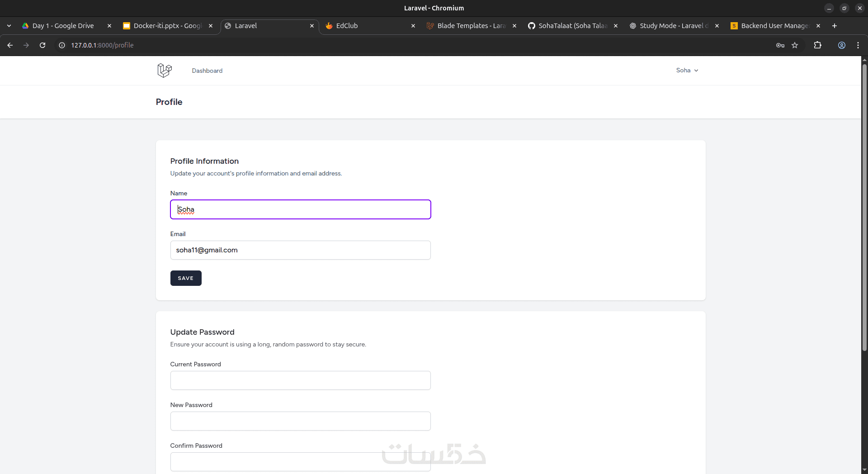Expand the Soha user dropdown menu
The height and width of the screenshot is (474, 868).
(687, 70)
